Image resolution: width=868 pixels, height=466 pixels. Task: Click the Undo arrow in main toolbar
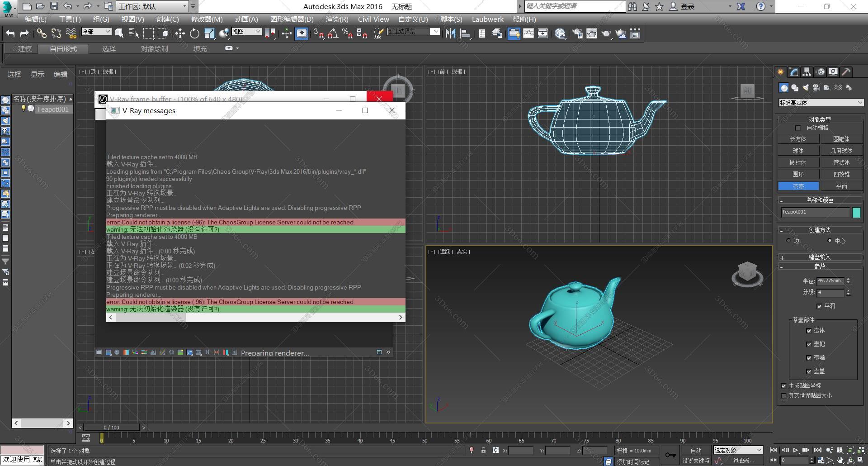10,33
